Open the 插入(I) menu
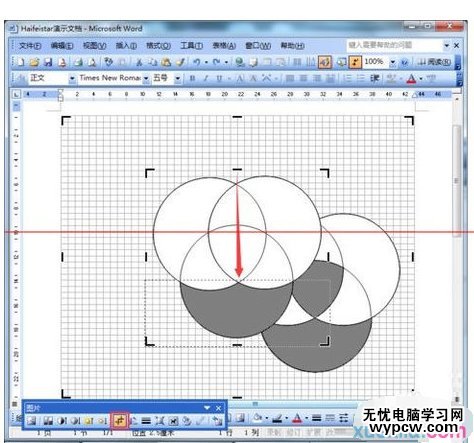The image size is (474, 443). 126,46
